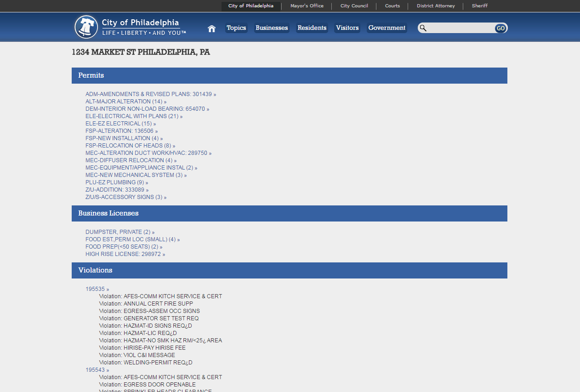580x392 pixels.
Task: Open violation case 195543
Action: click(x=97, y=370)
